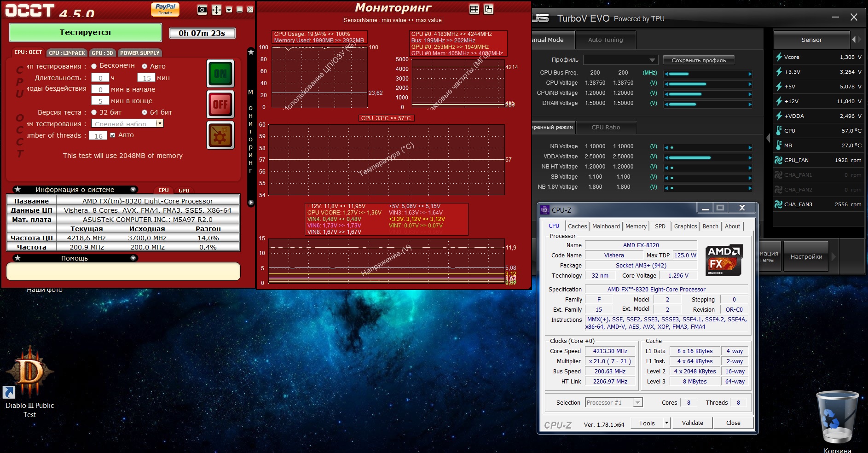Adjust the CPU Bus Freq. slider

tap(708, 74)
